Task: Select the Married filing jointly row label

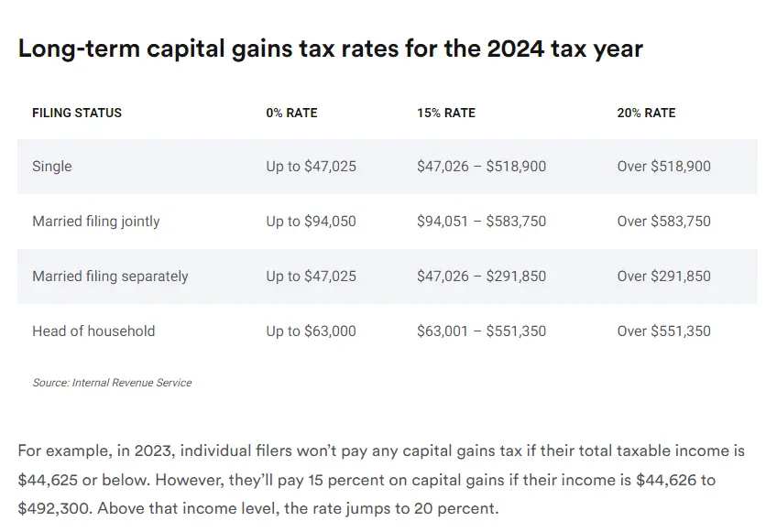Action: point(96,222)
